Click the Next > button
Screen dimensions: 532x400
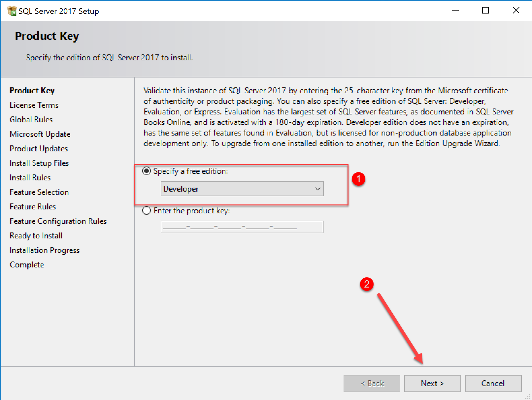432,383
